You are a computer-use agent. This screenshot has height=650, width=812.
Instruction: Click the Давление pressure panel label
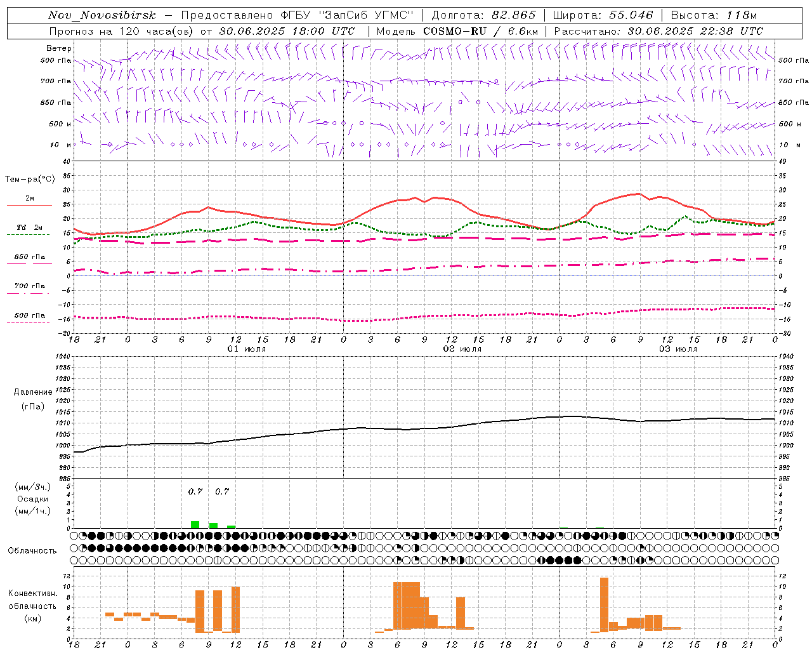(x=33, y=392)
